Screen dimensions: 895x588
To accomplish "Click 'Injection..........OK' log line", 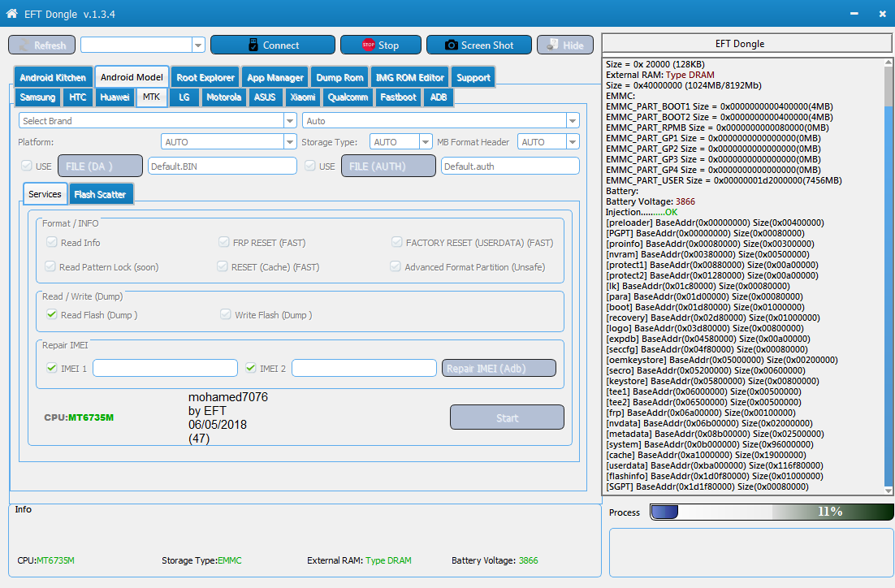I will coord(642,212).
